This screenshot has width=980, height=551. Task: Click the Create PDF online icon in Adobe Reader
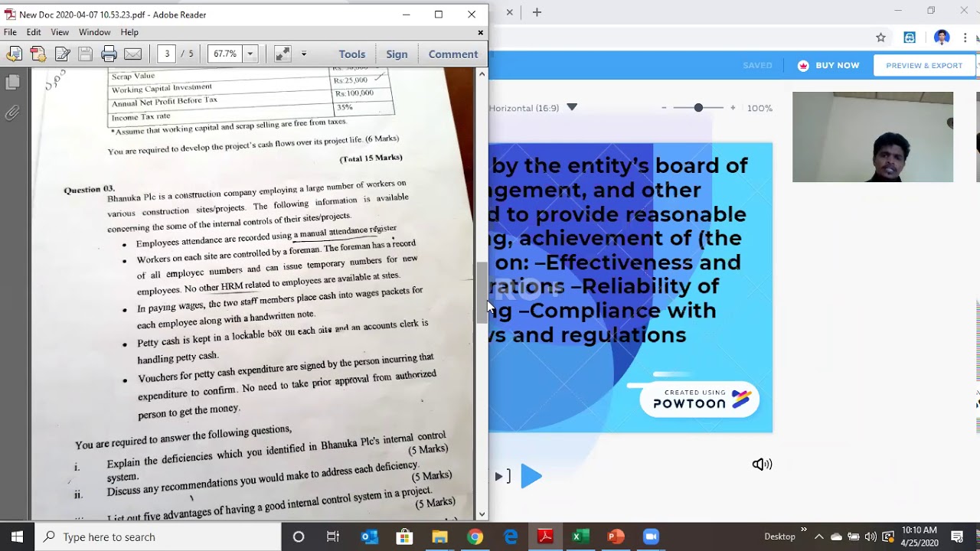point(15,54)
